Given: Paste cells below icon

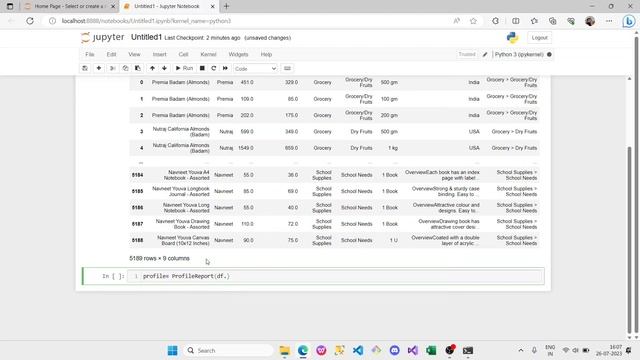Looking at the screenshot, I should pos(138,69).
